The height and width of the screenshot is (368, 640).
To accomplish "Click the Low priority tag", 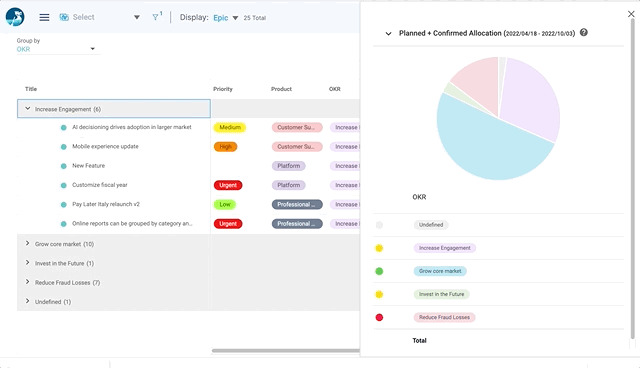I will pyautogui.click(x=225, y=204).
